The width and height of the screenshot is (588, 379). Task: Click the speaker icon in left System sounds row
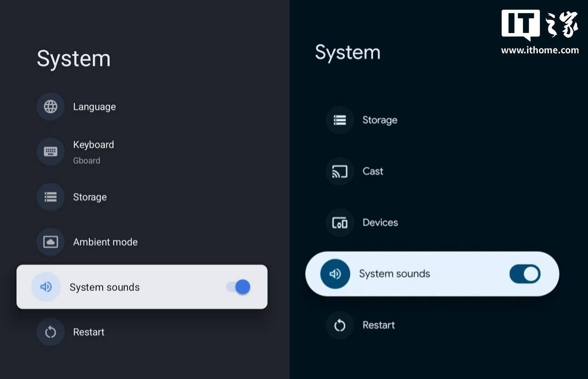point(46,287)
